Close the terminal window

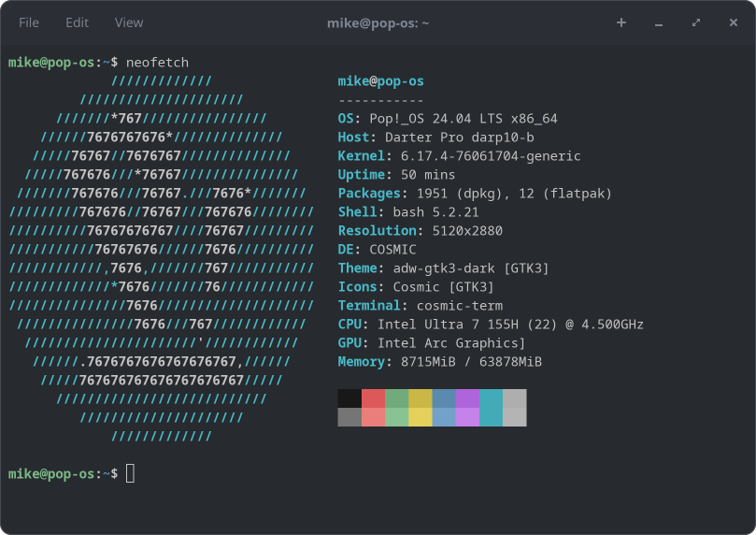tap(734, 22)
